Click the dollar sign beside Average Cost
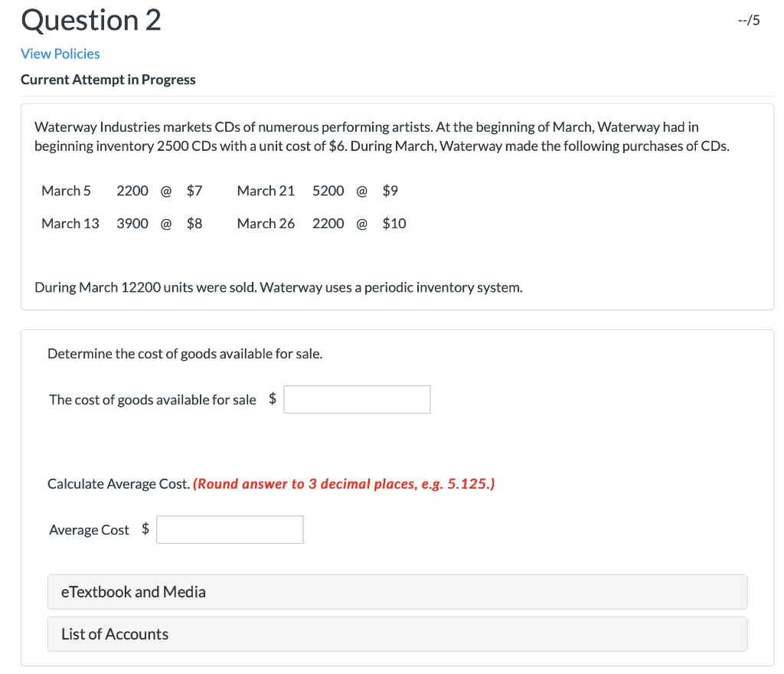Viewport: 784px width, 674px height. (145, 529)
